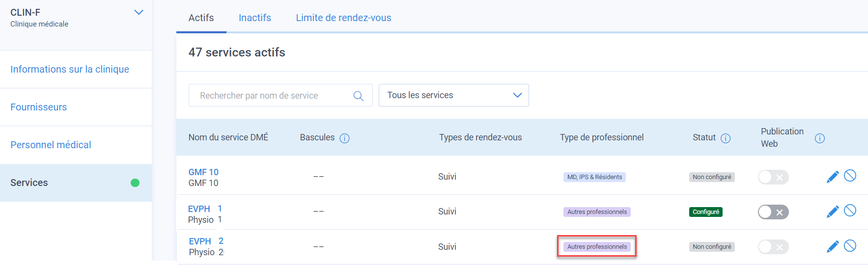Click the 47 services actifs heading
This screenshot has width=868, height=265.
tap(237, 53)
